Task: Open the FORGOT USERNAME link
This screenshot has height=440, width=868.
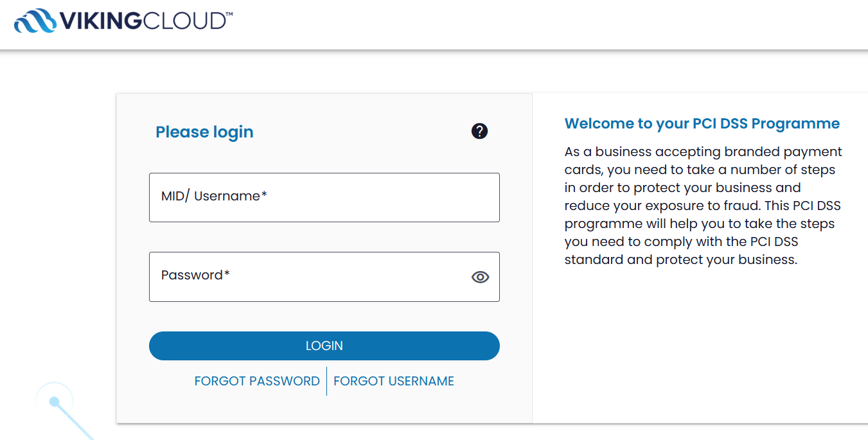Action: pos(394,381)
